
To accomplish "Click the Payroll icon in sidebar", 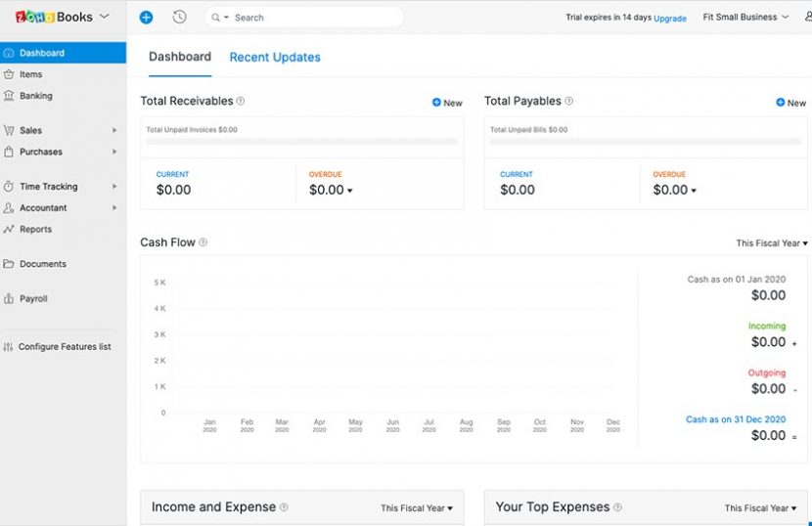I will point(9,299).
